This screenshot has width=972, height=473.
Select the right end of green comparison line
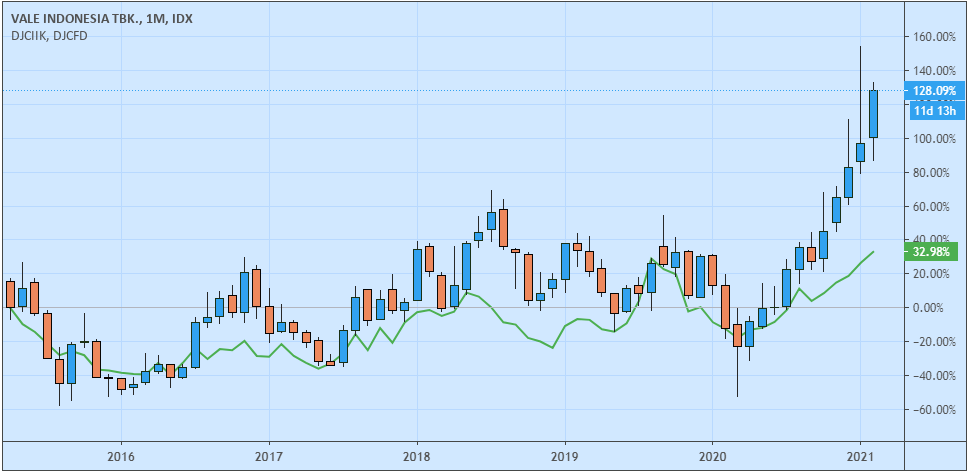point(873,252)
